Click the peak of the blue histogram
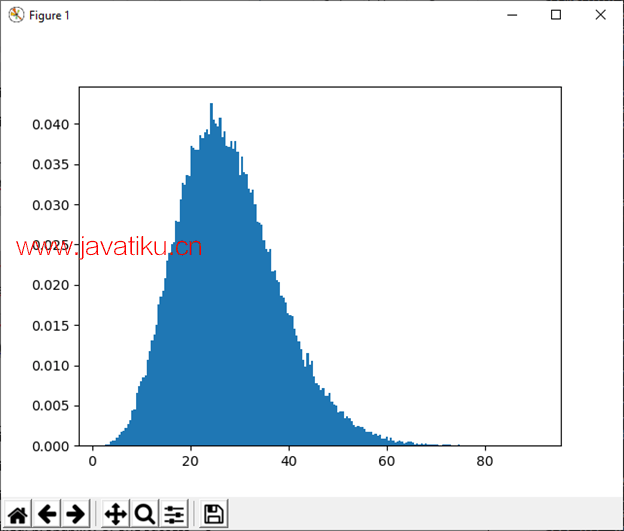The image size is (624, 531). (x=211, y=105)
